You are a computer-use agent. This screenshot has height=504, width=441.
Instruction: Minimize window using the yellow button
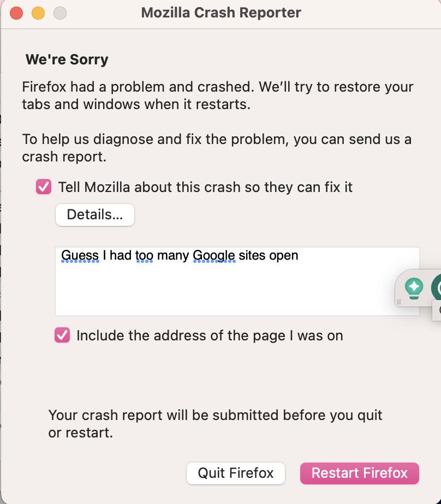(x=38, y=13)
